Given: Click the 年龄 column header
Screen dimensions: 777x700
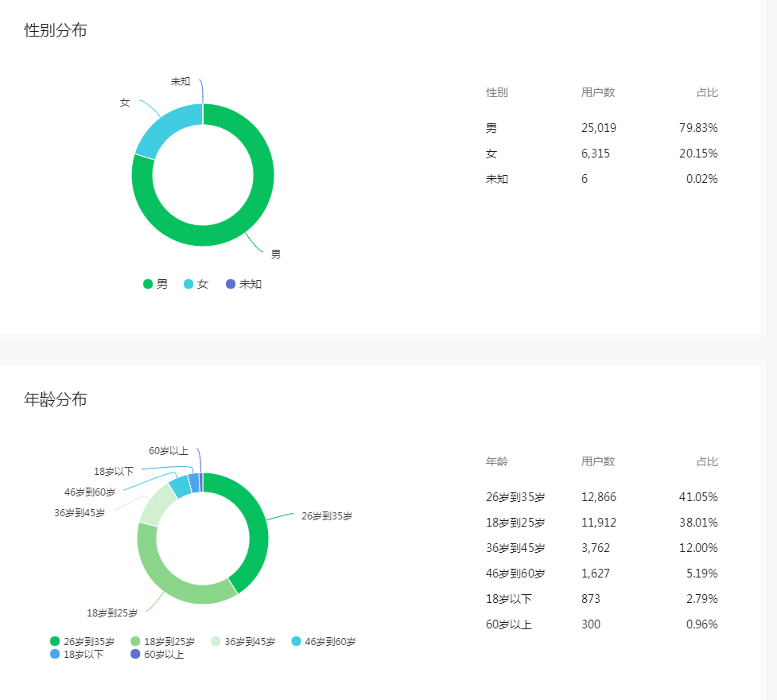Looking at the screenshot, I should [x=496, y=461].
